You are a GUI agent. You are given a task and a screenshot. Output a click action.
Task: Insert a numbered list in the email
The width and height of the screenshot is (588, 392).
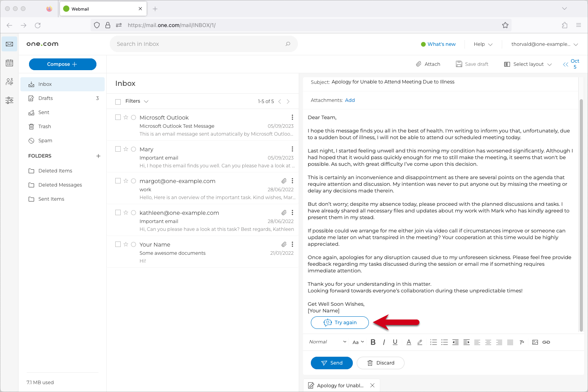pos(433,342)
